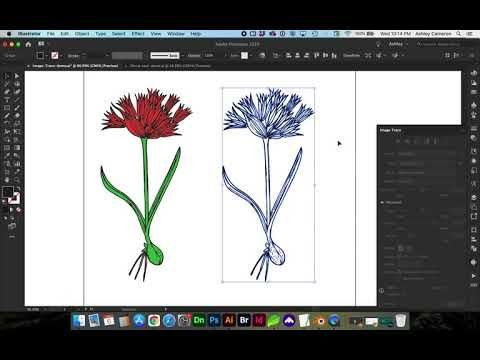The height and width of the screenshot is (360, 480).
Task: Select the Zoom tool magnifier
Action: point(17,180)
